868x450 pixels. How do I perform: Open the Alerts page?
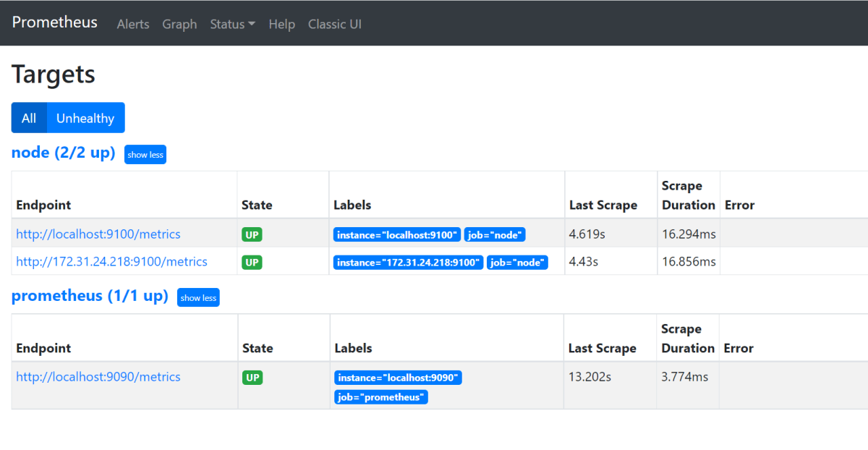[133, 24]
